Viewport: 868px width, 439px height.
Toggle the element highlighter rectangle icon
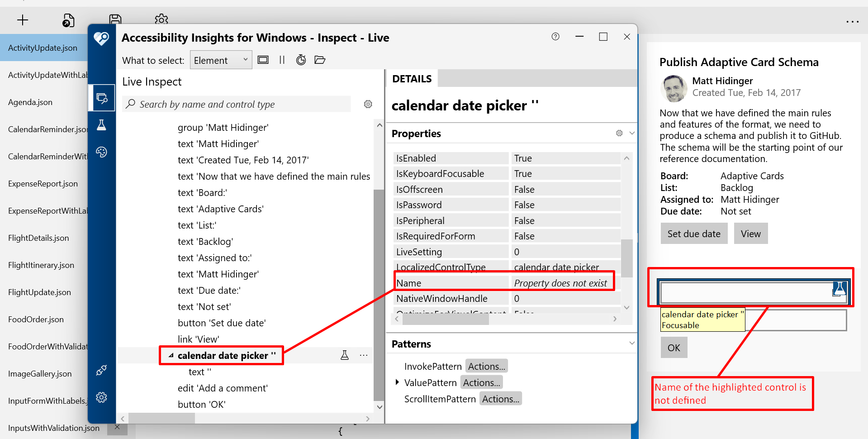pyautogui.click(x=263, y=59)
